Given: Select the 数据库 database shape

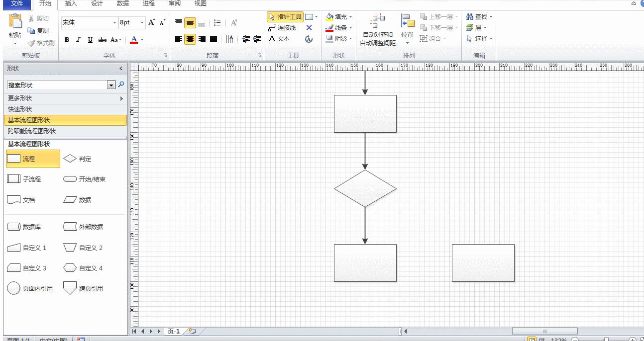Looking at the screenshot, I should (24, 227).
